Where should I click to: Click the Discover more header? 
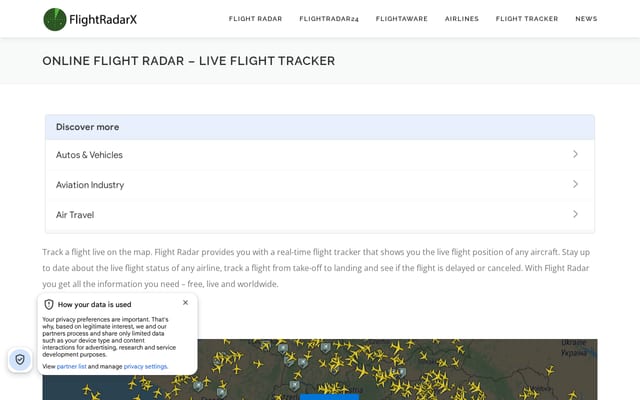(320, 127)
